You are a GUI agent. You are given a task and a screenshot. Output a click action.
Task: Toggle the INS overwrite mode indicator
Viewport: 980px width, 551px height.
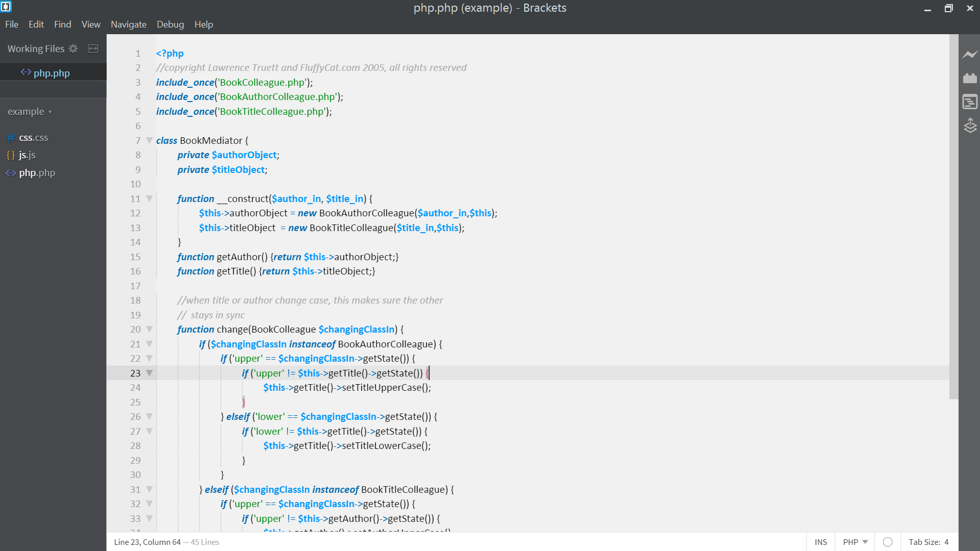point(821,542)
